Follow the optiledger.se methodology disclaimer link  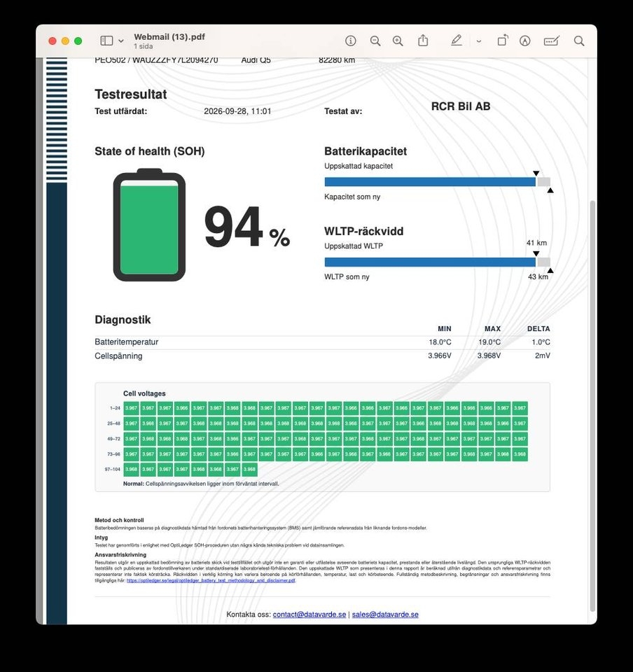[x=211, y=580]
